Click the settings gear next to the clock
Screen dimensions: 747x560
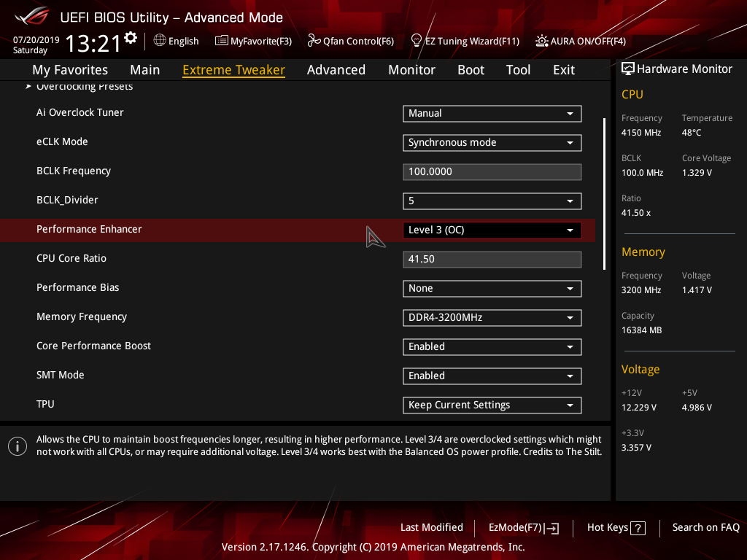click(131, 38)
